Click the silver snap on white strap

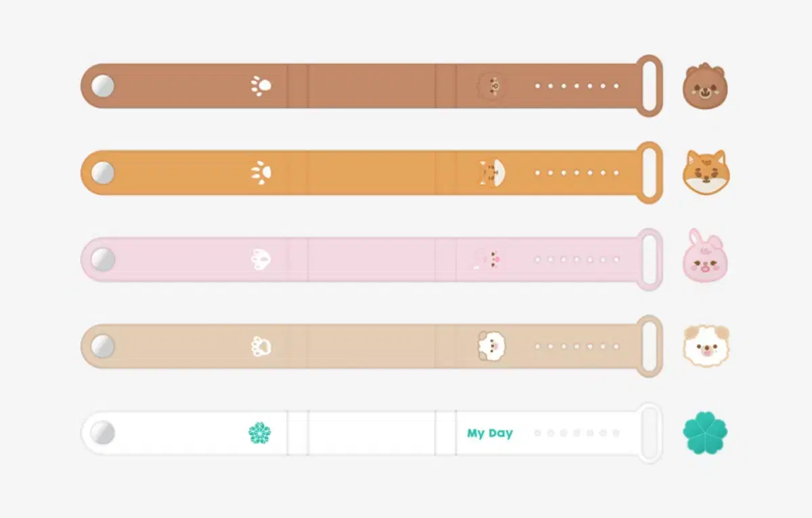(103, 433)
